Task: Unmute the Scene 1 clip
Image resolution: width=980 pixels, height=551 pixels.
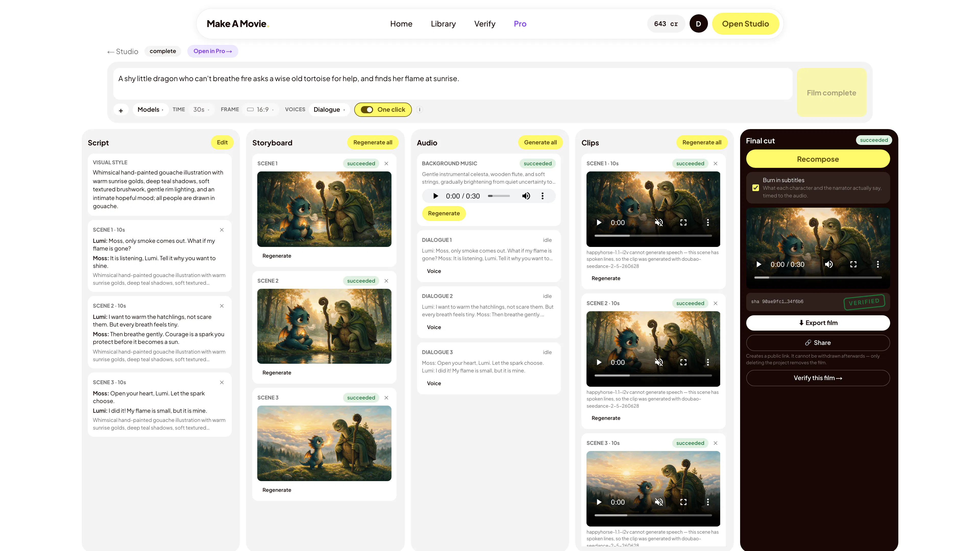Action: tap(659, 223)
